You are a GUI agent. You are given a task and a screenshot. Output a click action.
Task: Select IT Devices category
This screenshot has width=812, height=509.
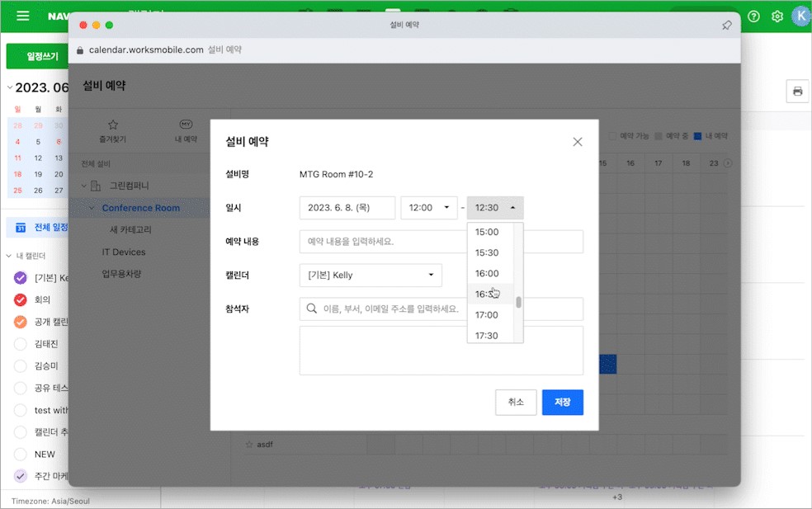124,252
